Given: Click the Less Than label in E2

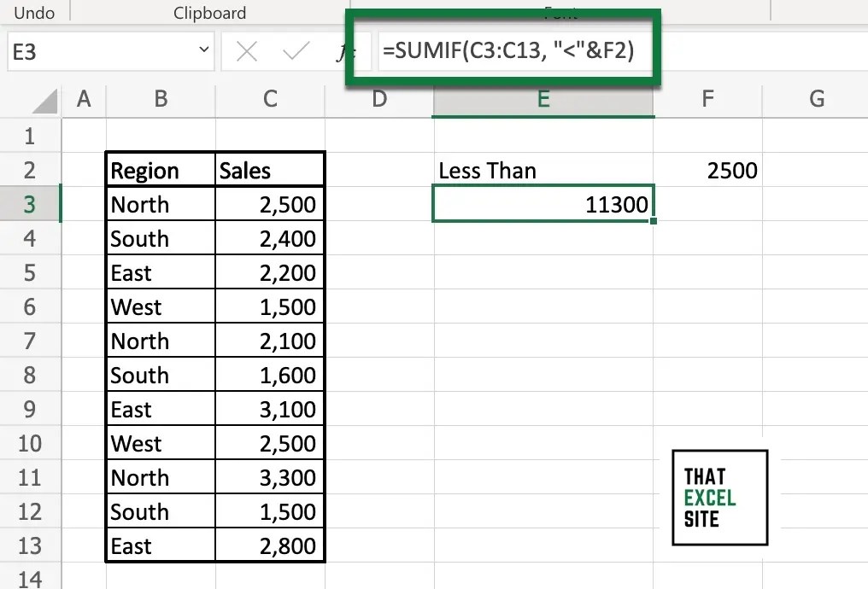Looking at the screenshot, I should tap(487, 170).
